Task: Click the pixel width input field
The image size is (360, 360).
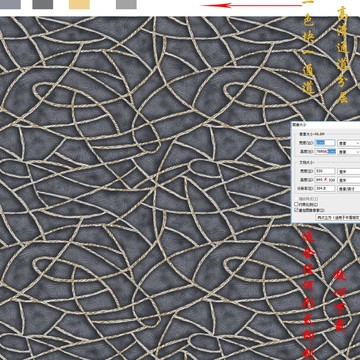Action: (325, 143)
